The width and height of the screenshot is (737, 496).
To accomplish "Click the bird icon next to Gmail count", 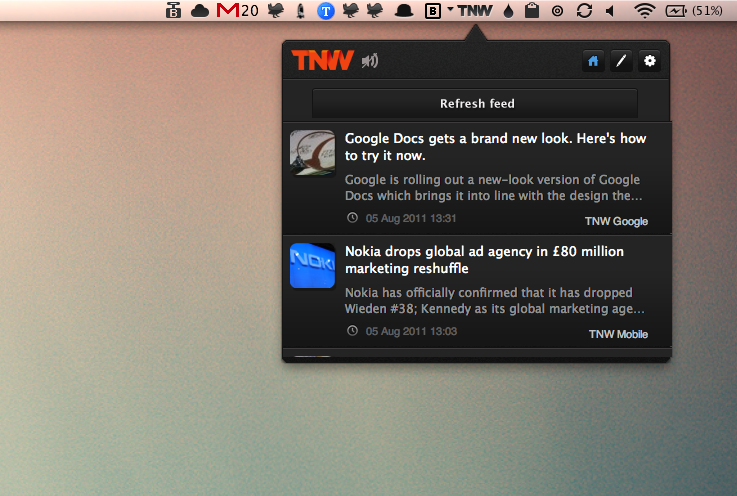I will [x=275, y=10].
